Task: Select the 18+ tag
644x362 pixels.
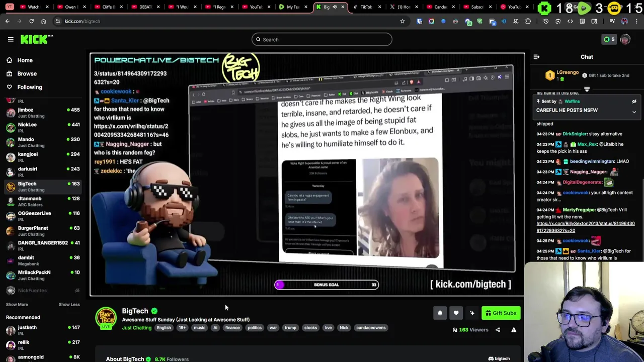Action: [x=182, y=328]
